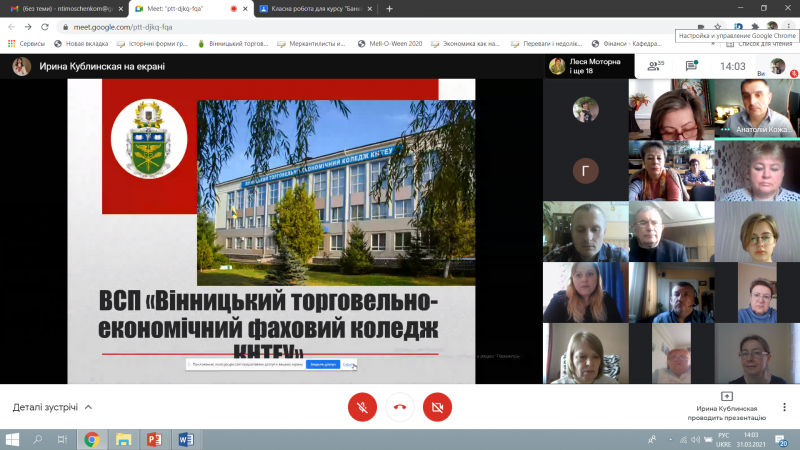Switch the РУС UKRE keyboard language indicator
The width and height of the screenshot is (800, 450).
tap(723, 440)
